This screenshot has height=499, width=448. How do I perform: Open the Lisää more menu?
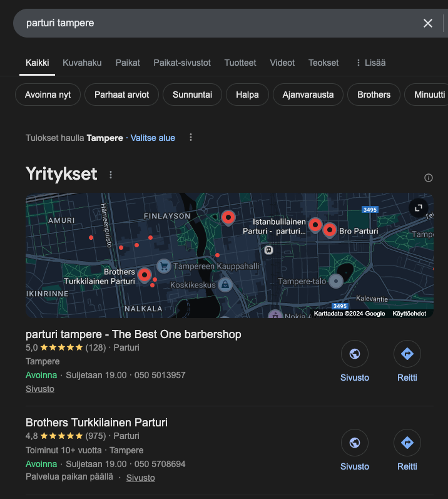pos(370,63)
